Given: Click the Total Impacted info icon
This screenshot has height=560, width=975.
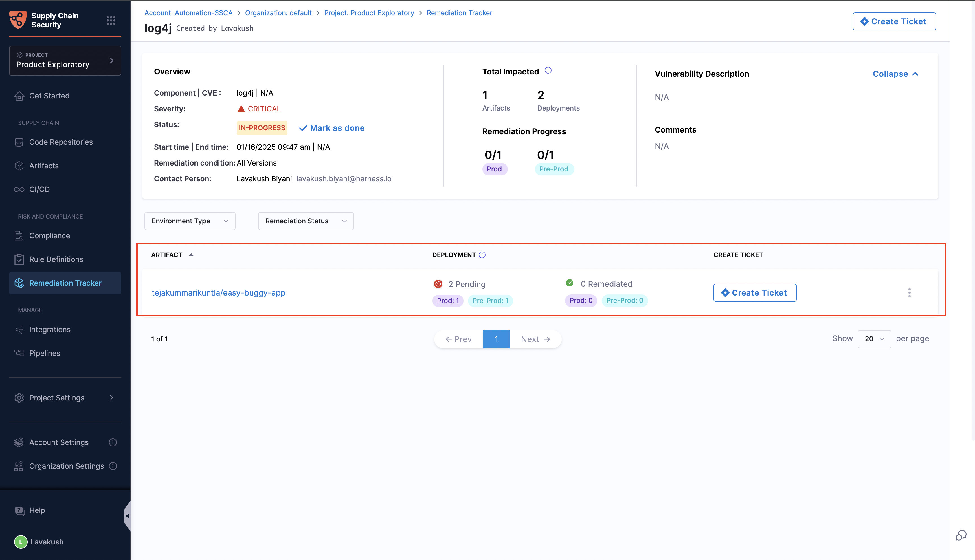Looking at the screenshot, I should [x=548, y=70].
